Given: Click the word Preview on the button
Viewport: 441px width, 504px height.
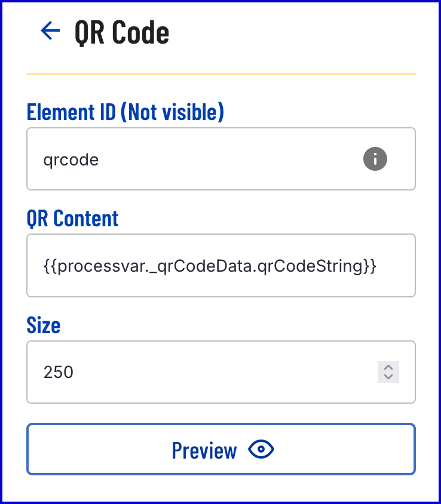Looking at the screenshot, I should (204, 450).
